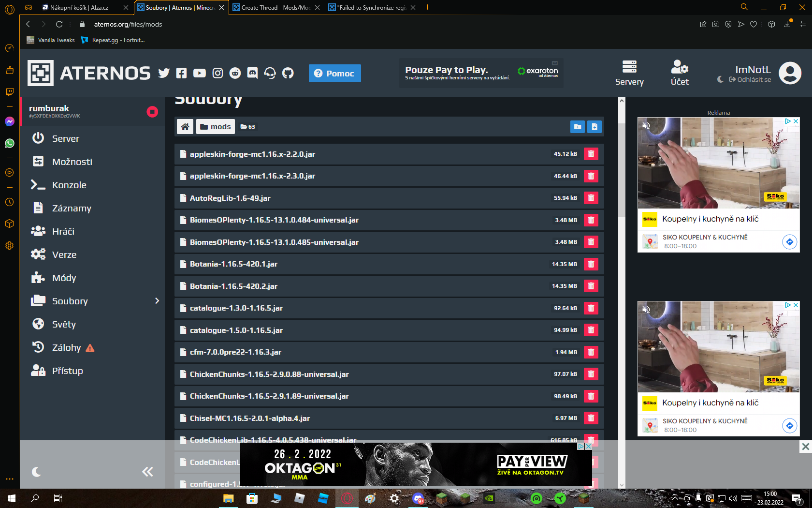Open Microsoft Store from taskbar
This screenshot has width=812, height=508.
(x=252, y=498)
